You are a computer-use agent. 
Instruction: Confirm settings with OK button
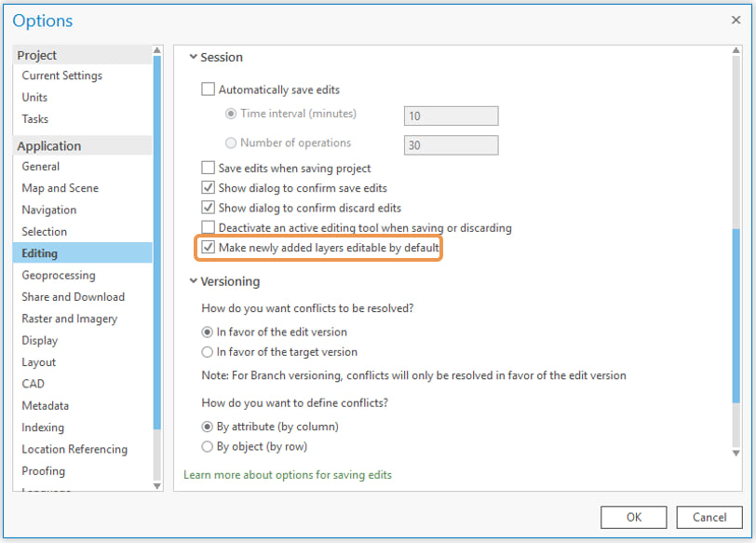pos(633,517)
